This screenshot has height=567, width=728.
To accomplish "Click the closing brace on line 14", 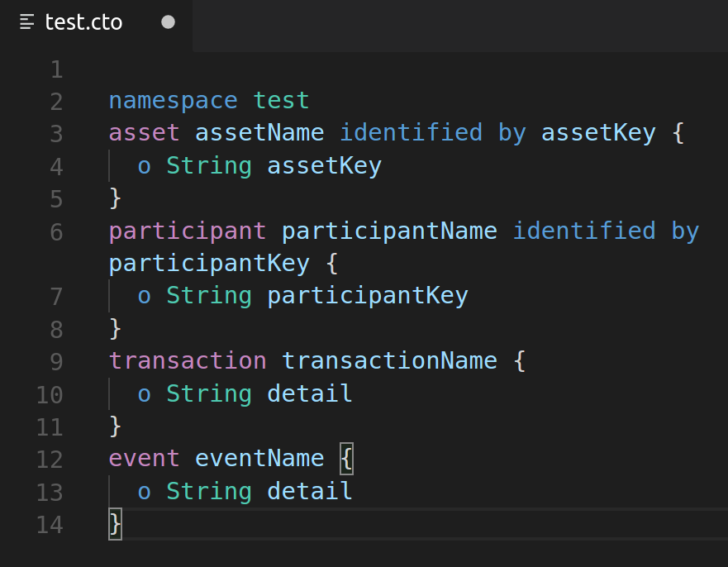I will pos(114,524).
